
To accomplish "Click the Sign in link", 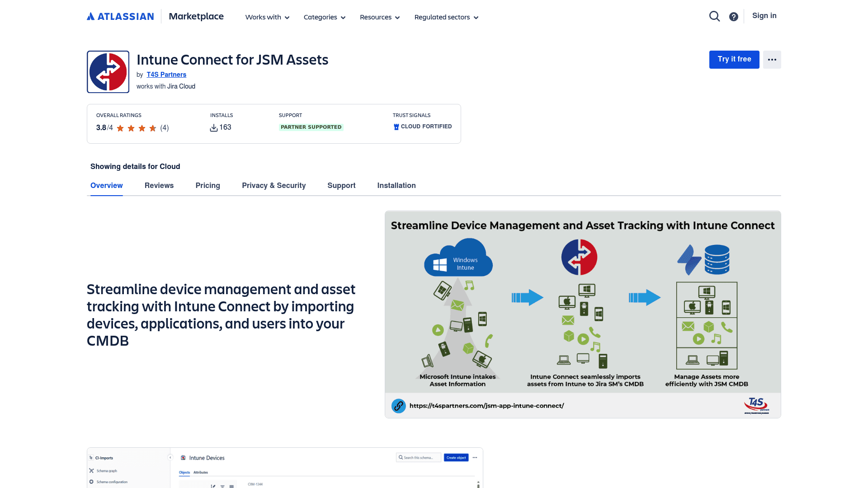I will (764, 15).
